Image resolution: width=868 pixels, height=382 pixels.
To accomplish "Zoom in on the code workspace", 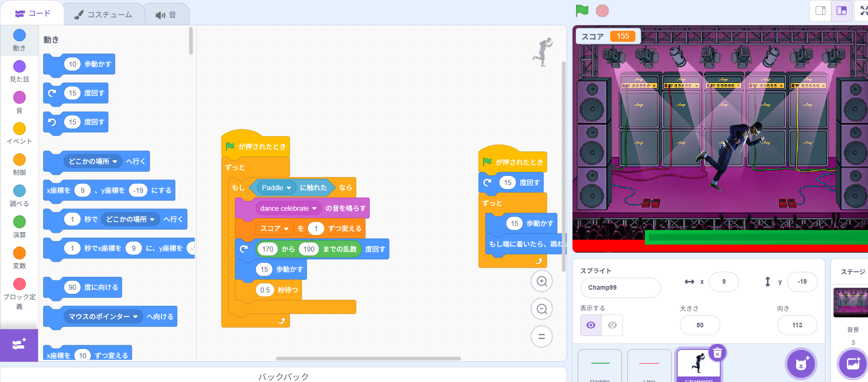I will pos(541,281).
